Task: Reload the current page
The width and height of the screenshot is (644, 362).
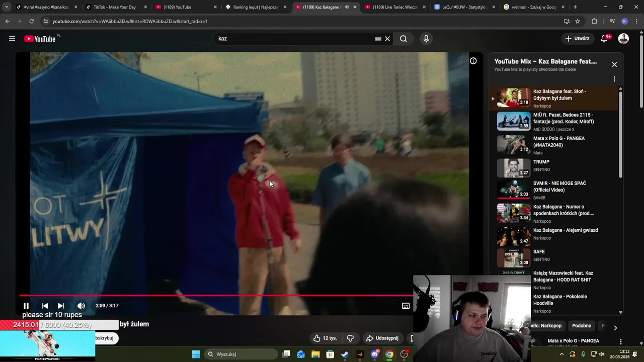Action: tap(31, 22)
